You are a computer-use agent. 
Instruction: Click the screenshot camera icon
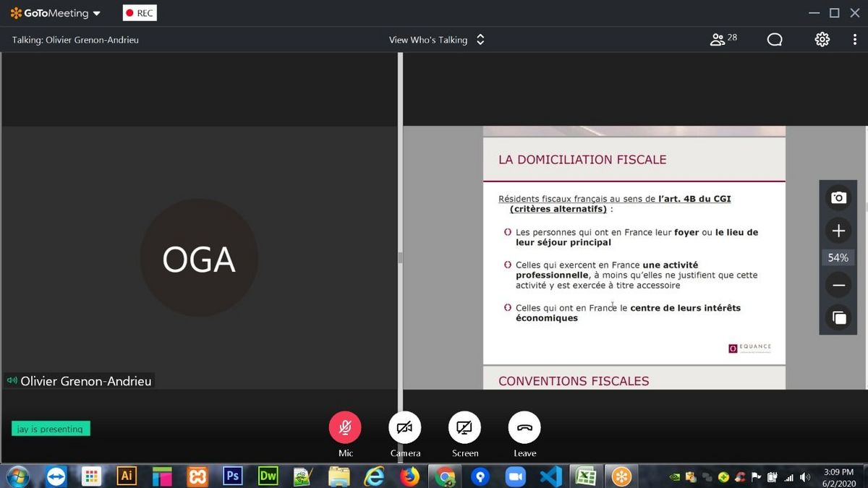click(838, 197)
